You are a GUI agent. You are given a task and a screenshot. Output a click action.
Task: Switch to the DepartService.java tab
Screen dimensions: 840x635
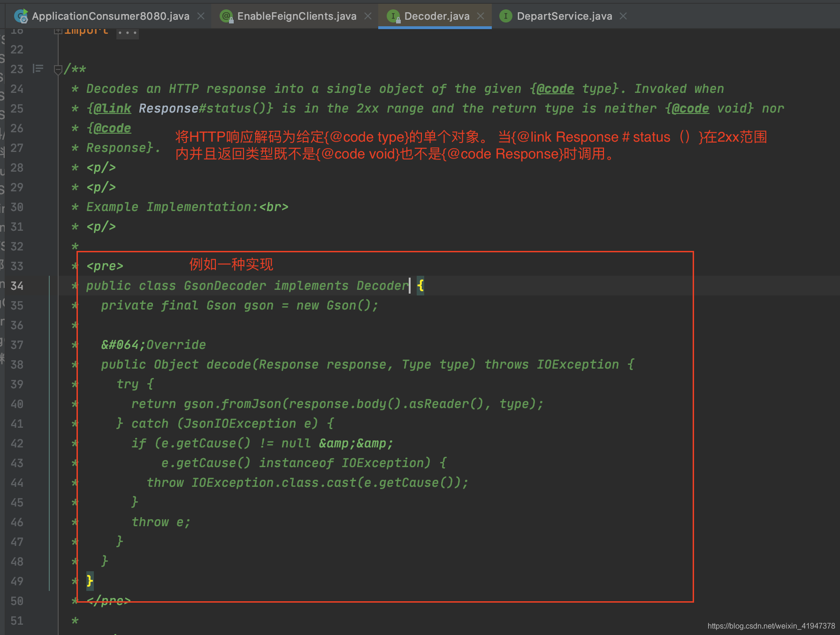point(565,16)
